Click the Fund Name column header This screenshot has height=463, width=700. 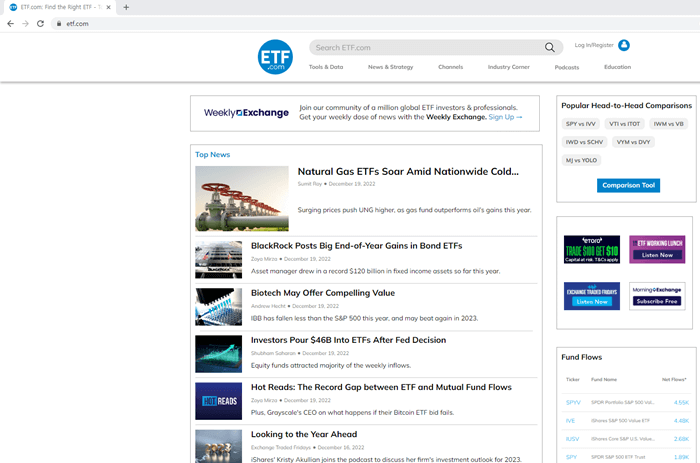pos(604,380)
